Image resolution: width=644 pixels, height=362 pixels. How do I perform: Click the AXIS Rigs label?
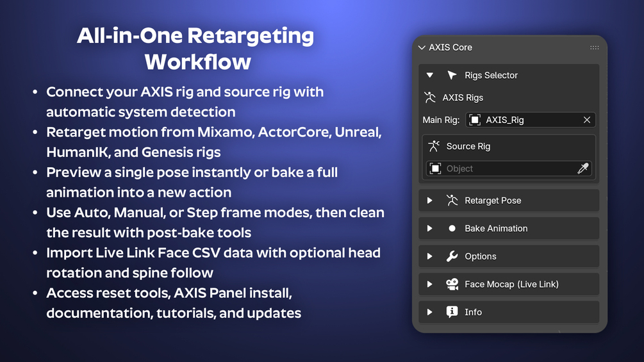tap(463, 97)
